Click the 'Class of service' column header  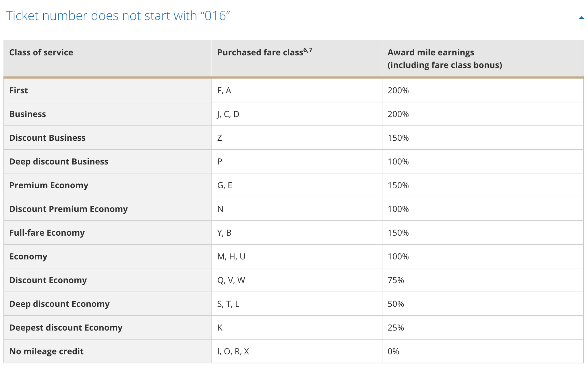(41, 53)
